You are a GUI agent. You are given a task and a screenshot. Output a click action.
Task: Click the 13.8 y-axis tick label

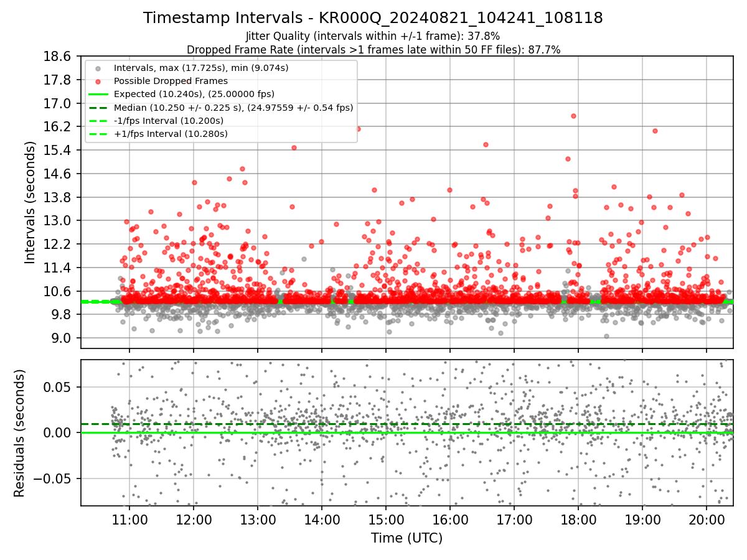(57, 197)
